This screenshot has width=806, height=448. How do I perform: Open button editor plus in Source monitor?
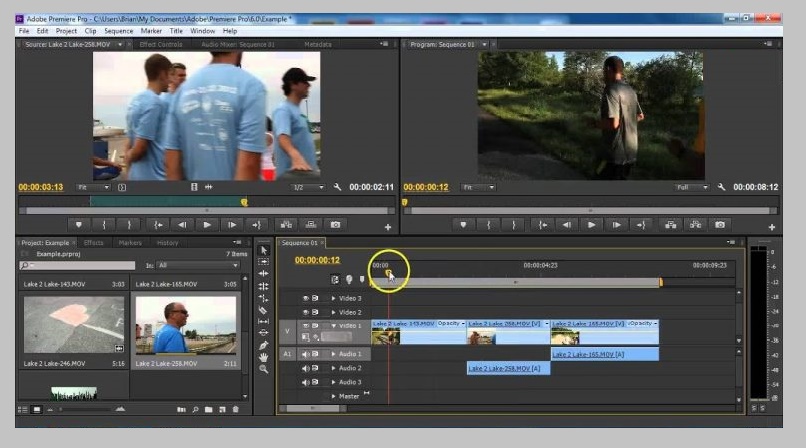point(388,227)
